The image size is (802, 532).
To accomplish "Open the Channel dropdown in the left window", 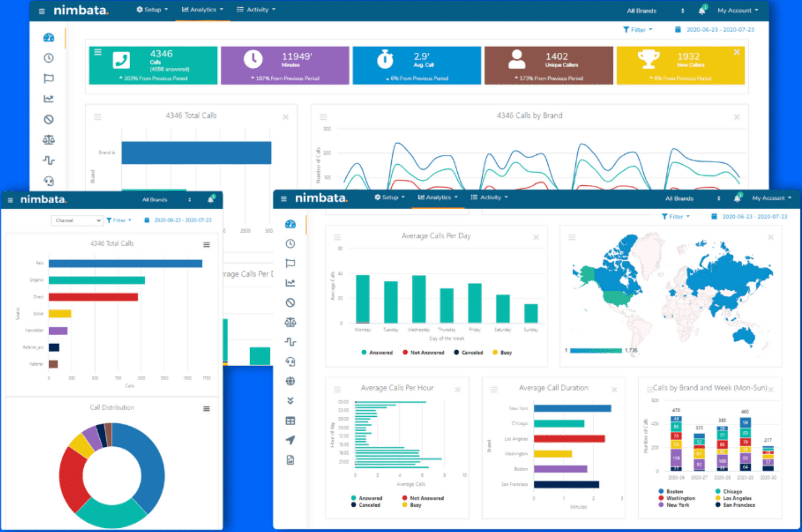I will [76, 220].
